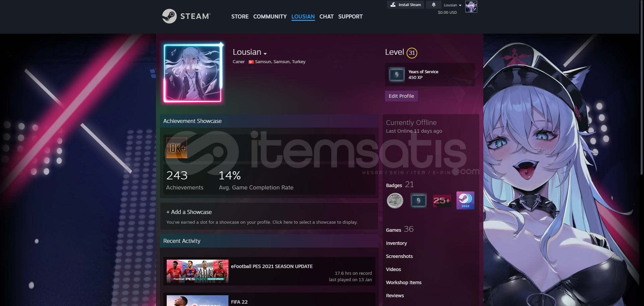Click 'Samsun, Samsun, Turkey' location text
Image resolution: width=644 pixels, height=306 pixels.
click(x=280, y=62)
